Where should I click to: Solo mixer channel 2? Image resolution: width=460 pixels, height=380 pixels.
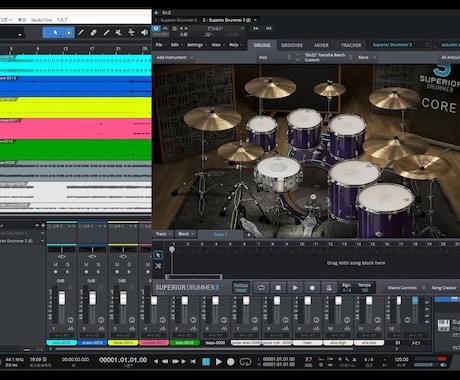tap(98, 264)
